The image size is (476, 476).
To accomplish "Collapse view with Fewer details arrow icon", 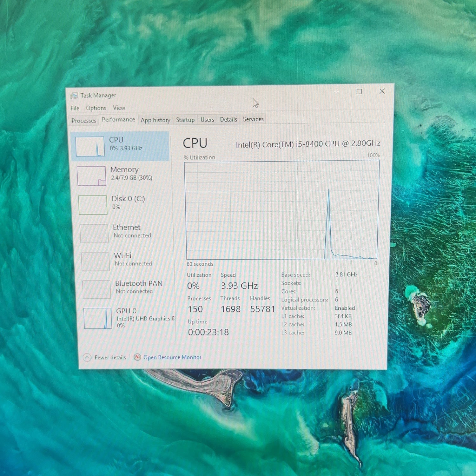I will click(x=87, y=357).
